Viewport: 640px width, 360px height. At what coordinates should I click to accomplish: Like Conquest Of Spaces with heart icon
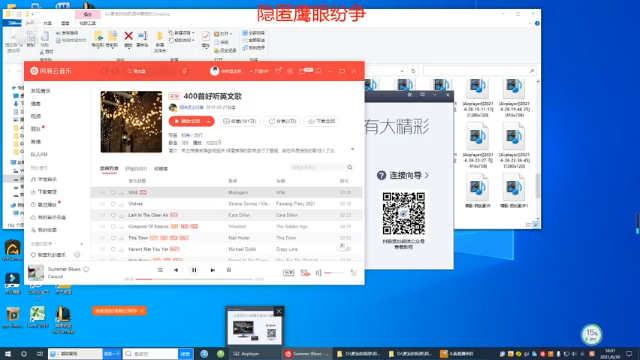click(113, 227)
